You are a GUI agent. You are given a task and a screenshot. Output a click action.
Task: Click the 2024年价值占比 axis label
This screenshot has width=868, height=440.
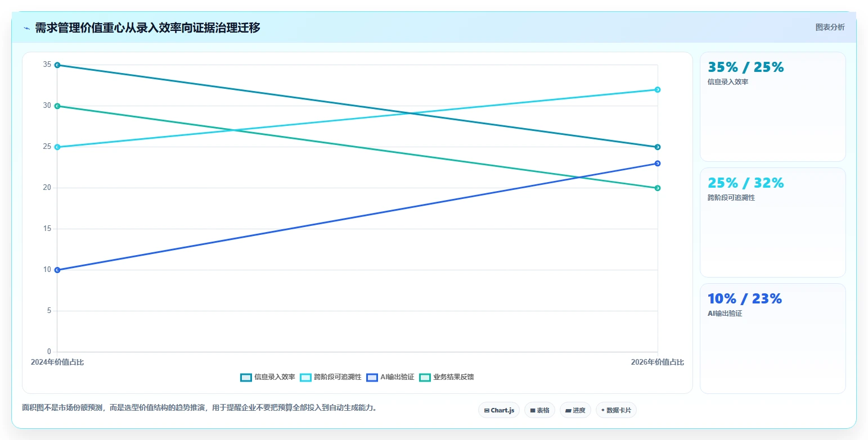point(57,362)
